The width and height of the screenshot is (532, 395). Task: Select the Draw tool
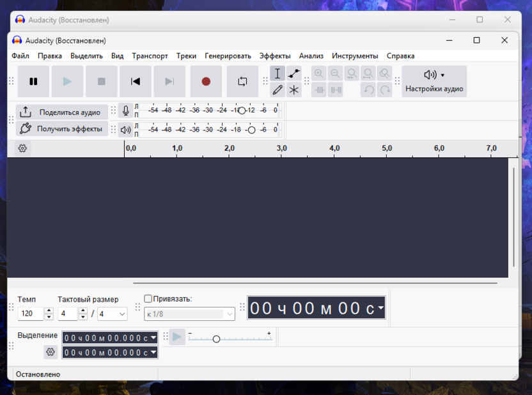click(x=278, y=89)
